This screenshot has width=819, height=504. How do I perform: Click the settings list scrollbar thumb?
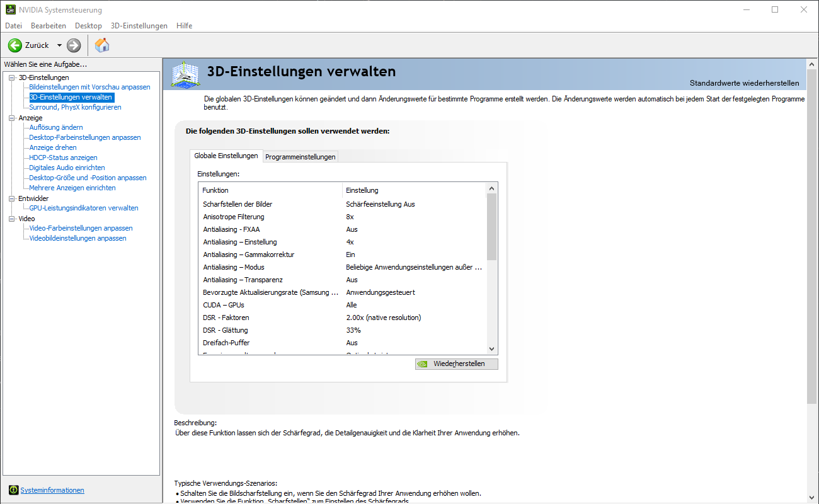[x=492, y=227]
